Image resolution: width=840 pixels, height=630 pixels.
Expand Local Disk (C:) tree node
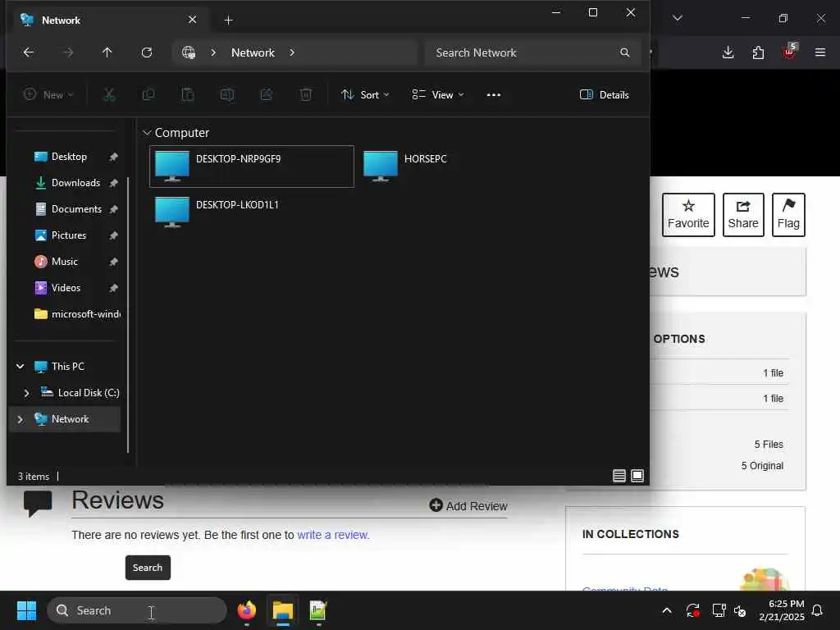point(26,393)
